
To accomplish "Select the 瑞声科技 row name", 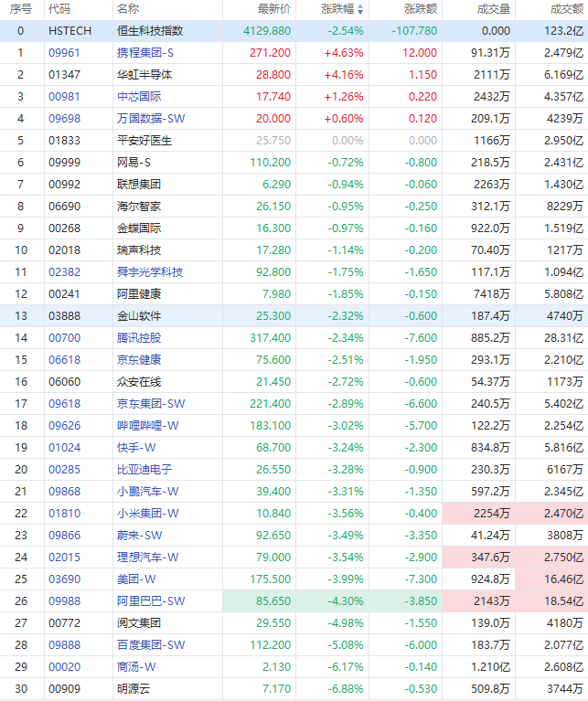I will pyautogui.click(x=139, y=250).
